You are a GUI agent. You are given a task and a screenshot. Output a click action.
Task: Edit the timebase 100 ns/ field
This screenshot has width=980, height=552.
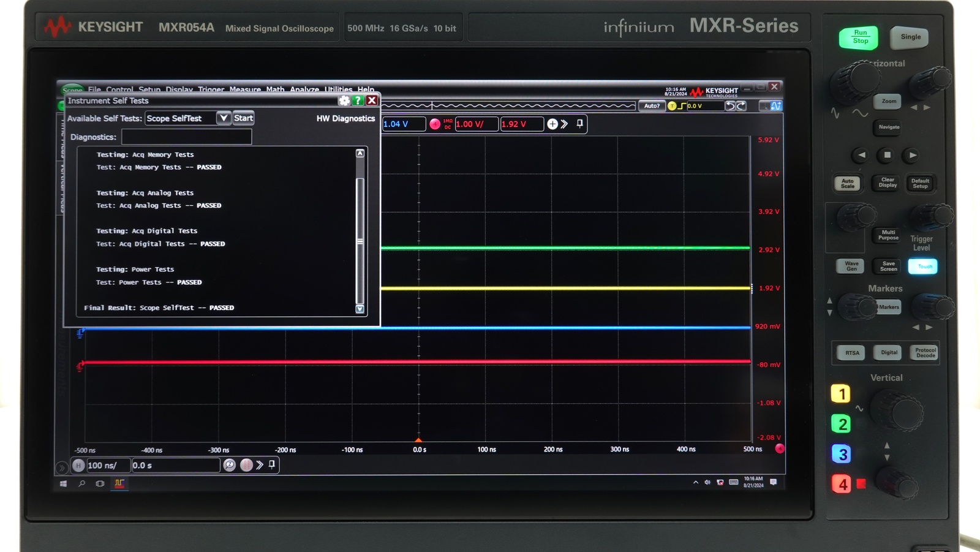108,466
